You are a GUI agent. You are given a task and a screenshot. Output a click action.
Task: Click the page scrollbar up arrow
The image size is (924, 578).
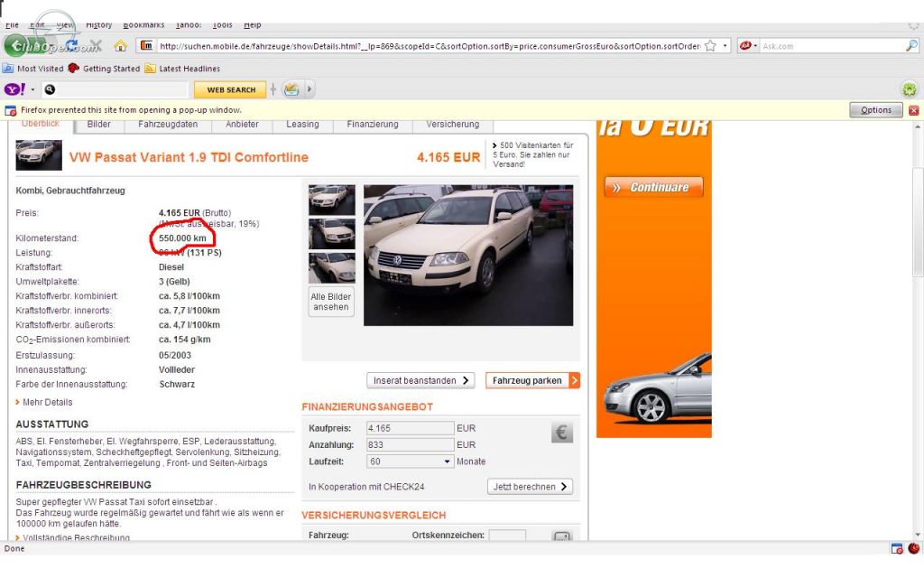pyautogui.click(x=918, y=126)
